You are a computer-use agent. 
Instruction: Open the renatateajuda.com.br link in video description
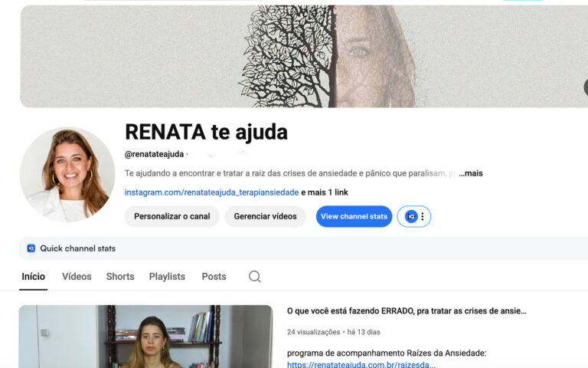[x=361, y=364]
